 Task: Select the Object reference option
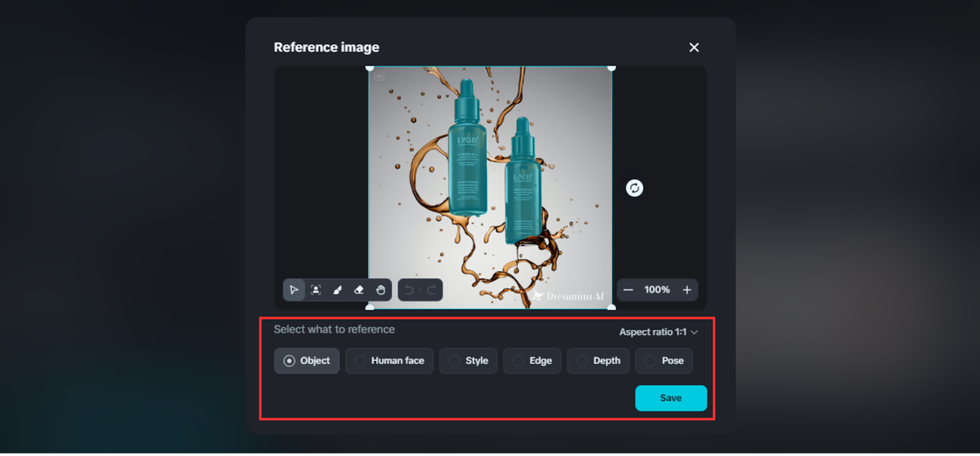(x=307, y=360)
